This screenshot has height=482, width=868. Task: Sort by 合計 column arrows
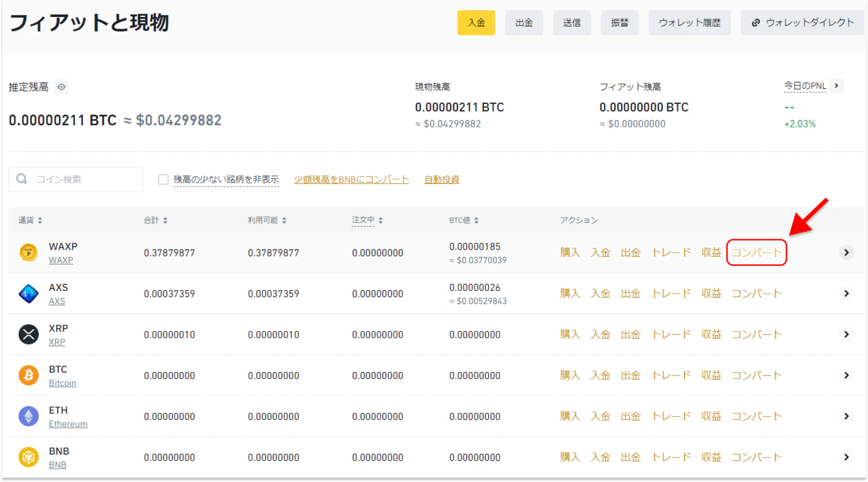click(165, 220)
